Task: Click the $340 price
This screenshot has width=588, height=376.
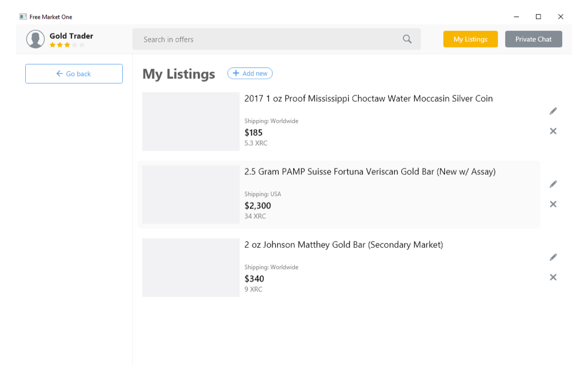Action: click(254, 279)
